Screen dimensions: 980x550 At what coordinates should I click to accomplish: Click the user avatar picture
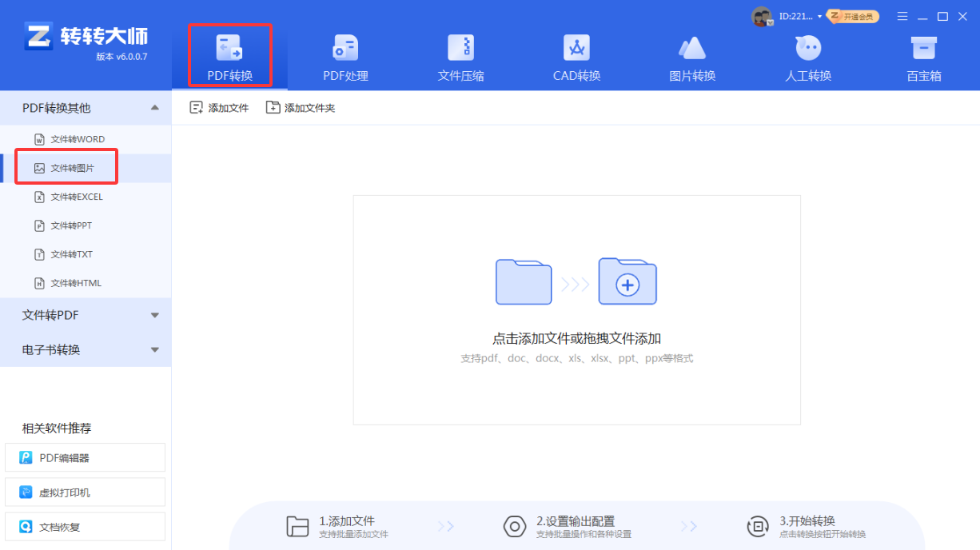[x=762, y=16]
